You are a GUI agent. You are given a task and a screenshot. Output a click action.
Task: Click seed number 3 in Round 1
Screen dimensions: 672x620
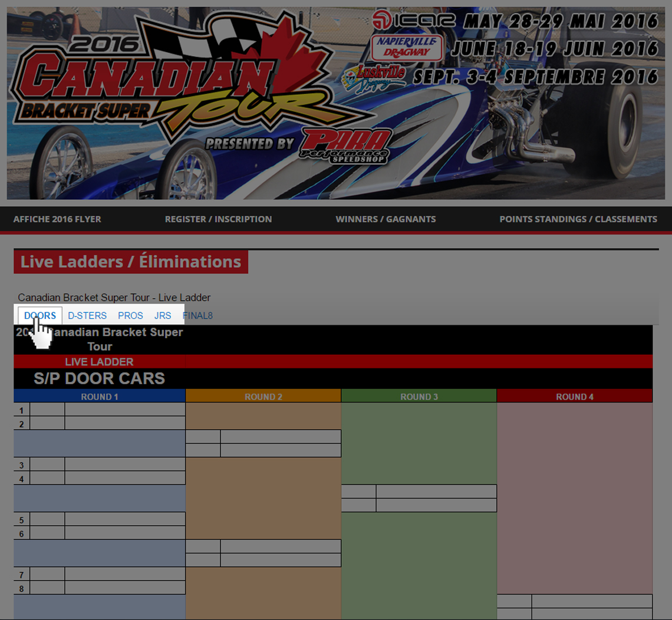coord(21,465)
